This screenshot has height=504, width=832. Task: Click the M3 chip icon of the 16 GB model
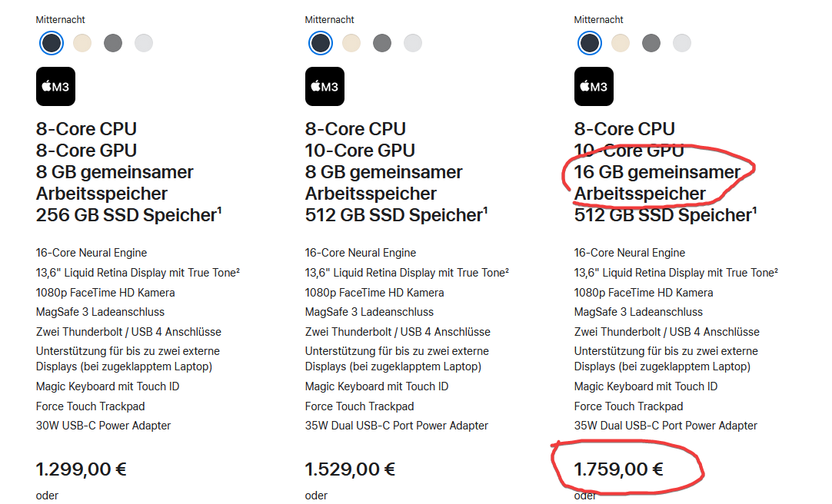pyautogui.click(x=594, y=87)
